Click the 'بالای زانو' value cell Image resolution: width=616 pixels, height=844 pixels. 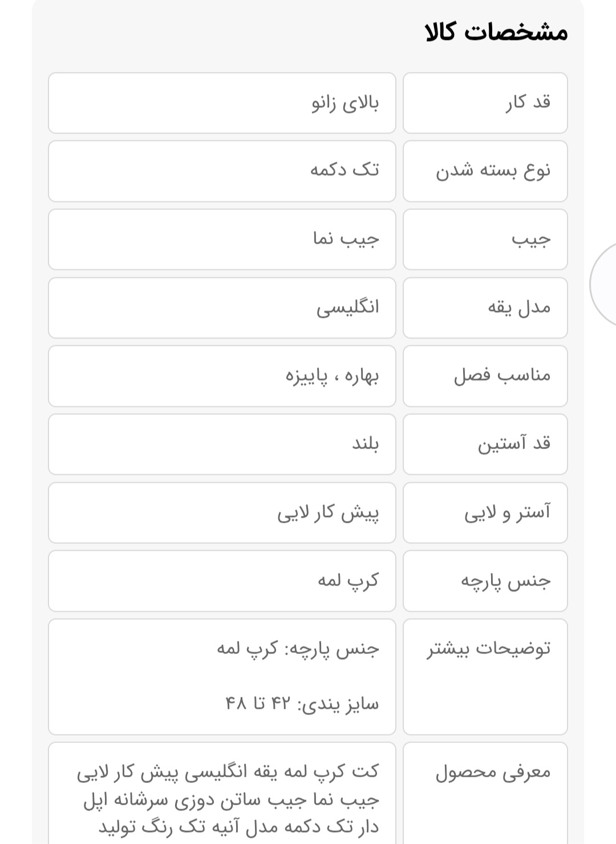pos(222,103)
